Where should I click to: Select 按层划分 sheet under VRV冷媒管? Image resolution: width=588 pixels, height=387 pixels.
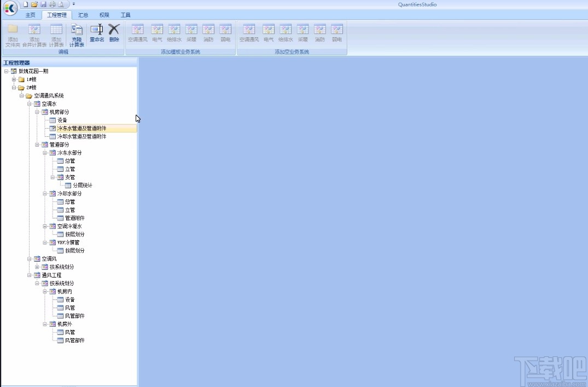tap(75, 251)
